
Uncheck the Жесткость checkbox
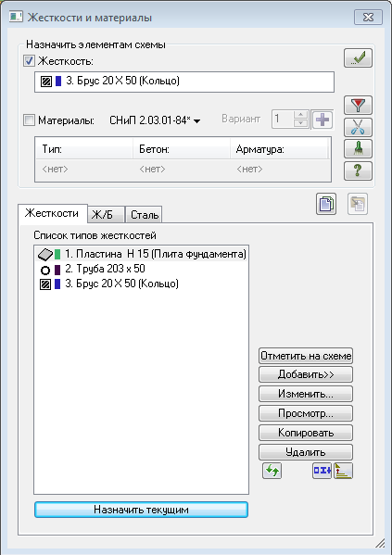29,61
